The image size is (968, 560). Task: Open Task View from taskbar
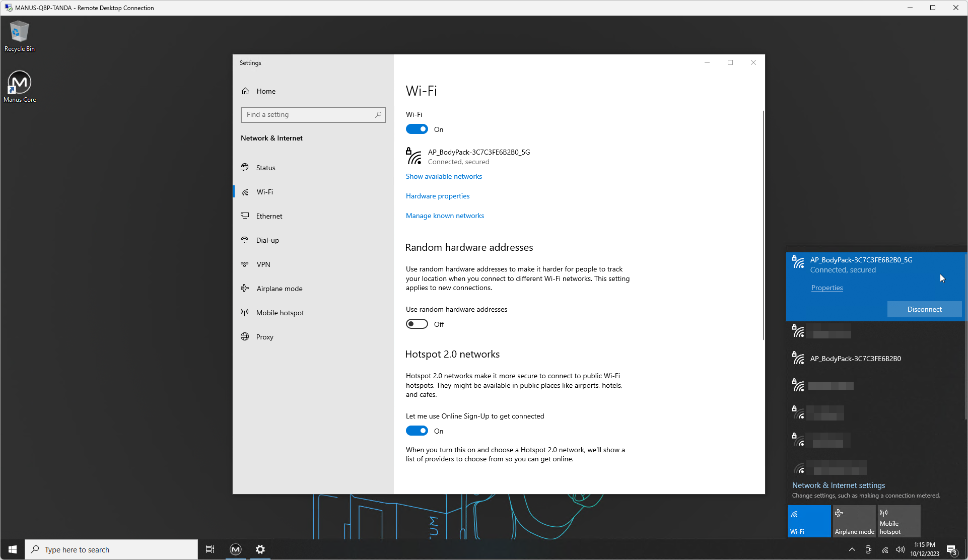coord(210,549)
